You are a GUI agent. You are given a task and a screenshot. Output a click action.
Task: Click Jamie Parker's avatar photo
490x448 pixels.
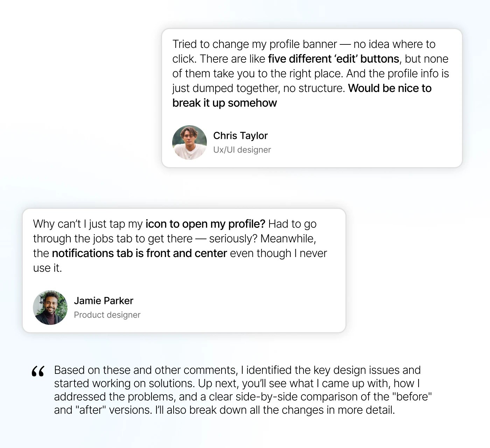(50, 308)
